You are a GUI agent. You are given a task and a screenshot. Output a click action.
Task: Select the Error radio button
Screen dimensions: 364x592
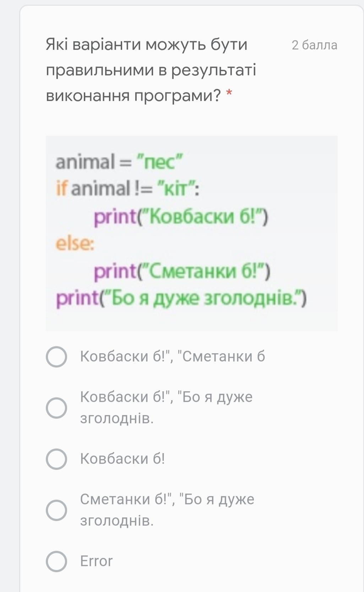coord(56,561)
